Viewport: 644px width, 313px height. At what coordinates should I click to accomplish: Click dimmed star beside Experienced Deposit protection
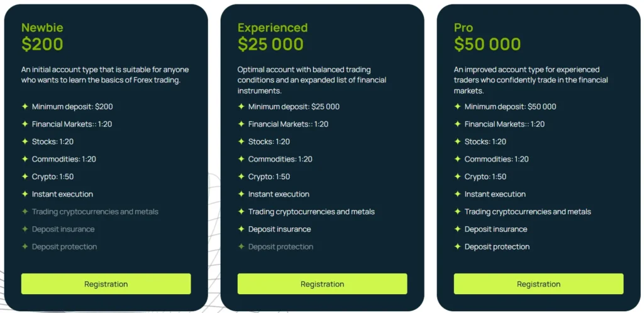(241, 247)
